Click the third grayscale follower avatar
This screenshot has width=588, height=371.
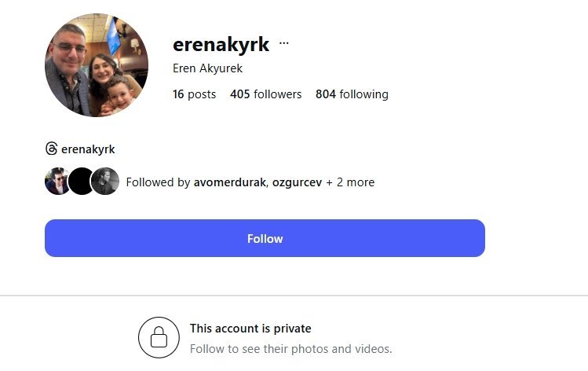click(105, 181)
